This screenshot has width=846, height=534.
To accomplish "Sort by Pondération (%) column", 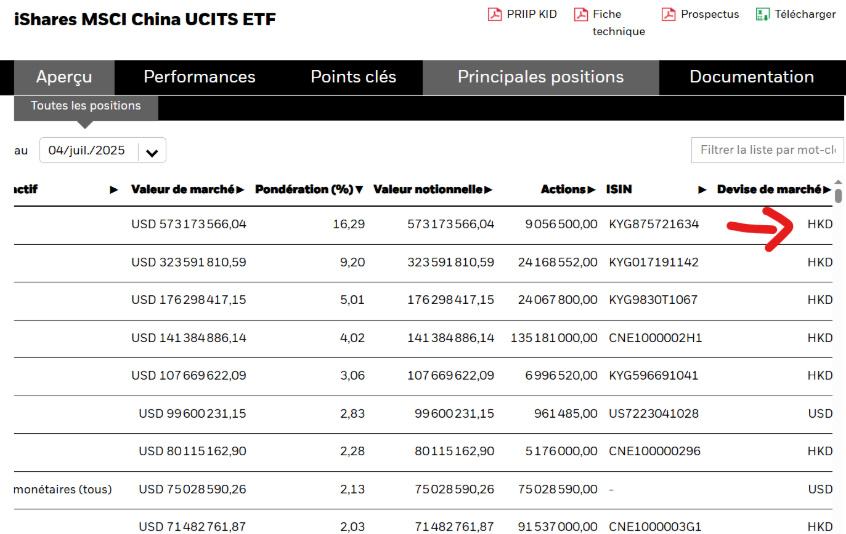I will pyautogui.click(x=309, y=189).
